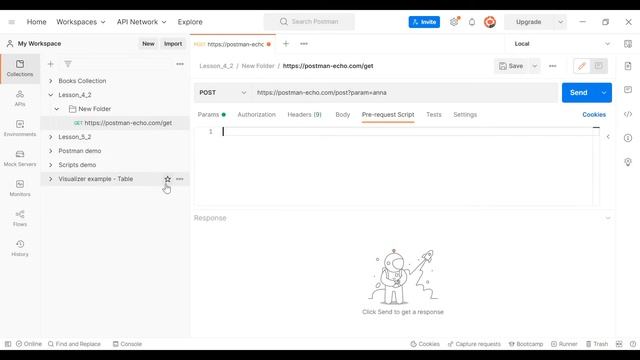Open the Collections sidebar panel

click(x=20, y=68)
